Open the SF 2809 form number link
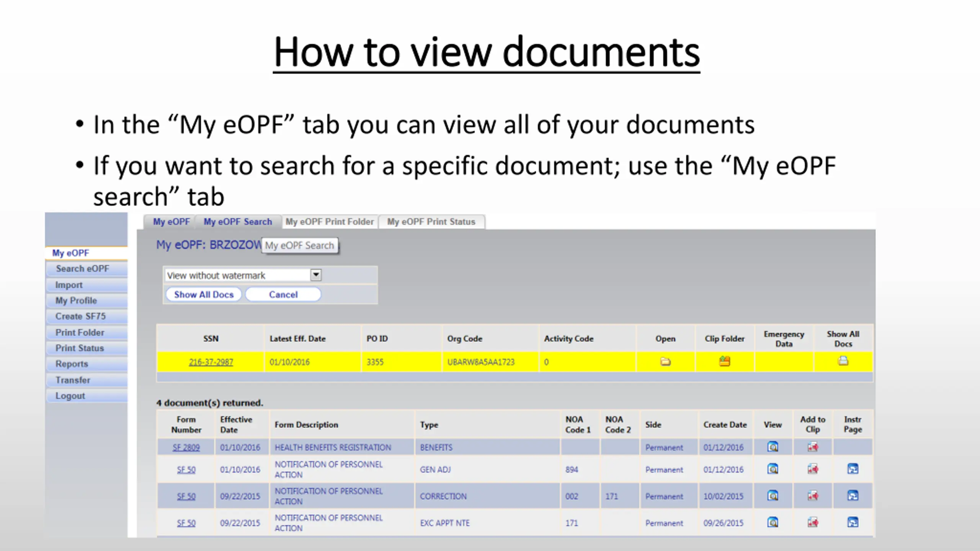 (186, 447)
